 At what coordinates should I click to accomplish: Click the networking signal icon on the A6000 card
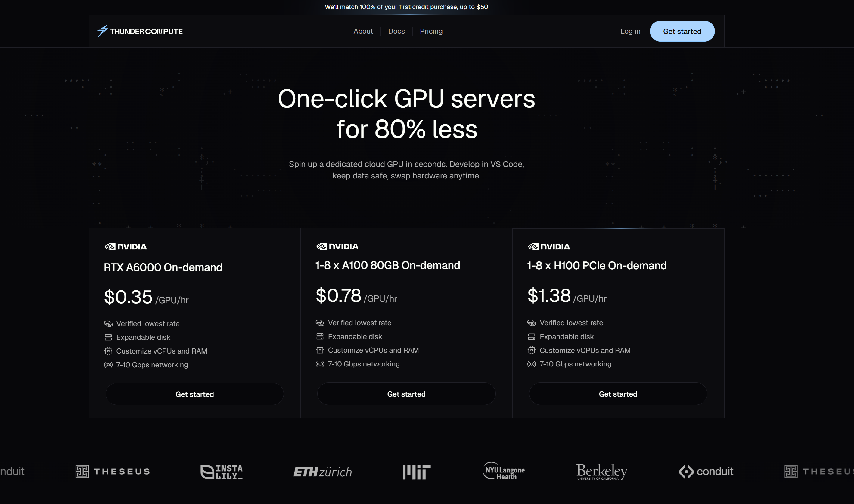(x=108, y=365)
